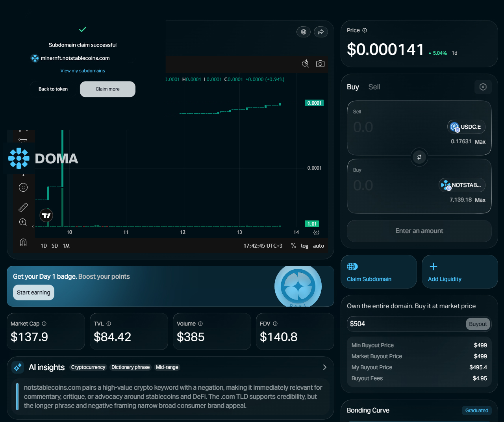504x422 pixels.
Task: Click the Buyout Fees row
Action: 419,378
